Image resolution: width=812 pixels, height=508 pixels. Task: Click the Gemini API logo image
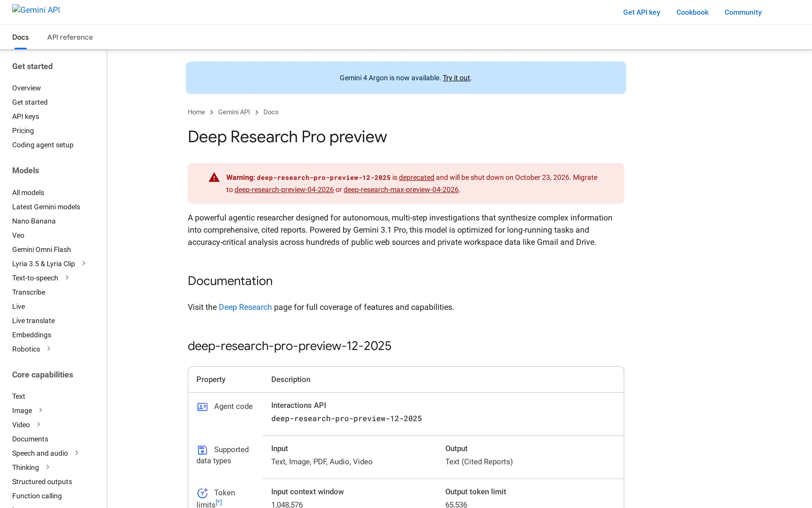(36, 10)
